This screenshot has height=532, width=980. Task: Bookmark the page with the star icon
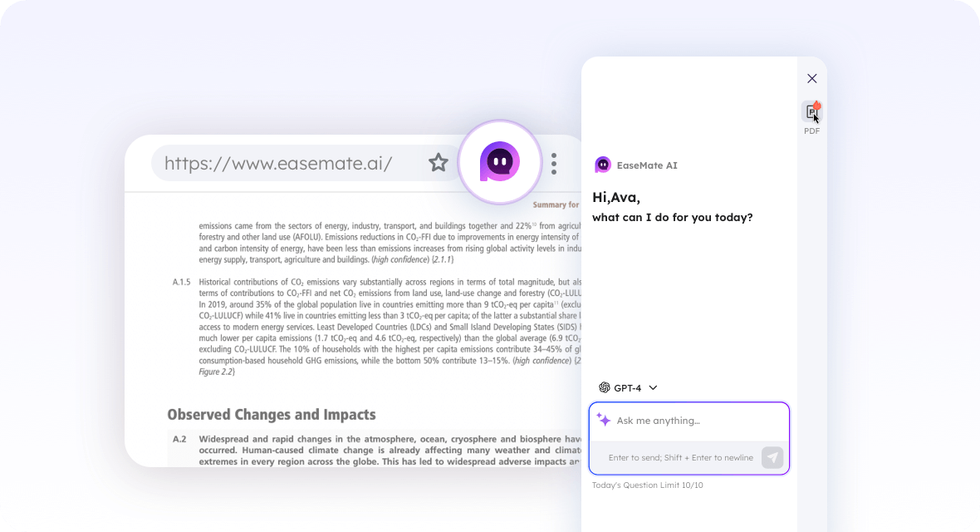[x=438, y=163]
